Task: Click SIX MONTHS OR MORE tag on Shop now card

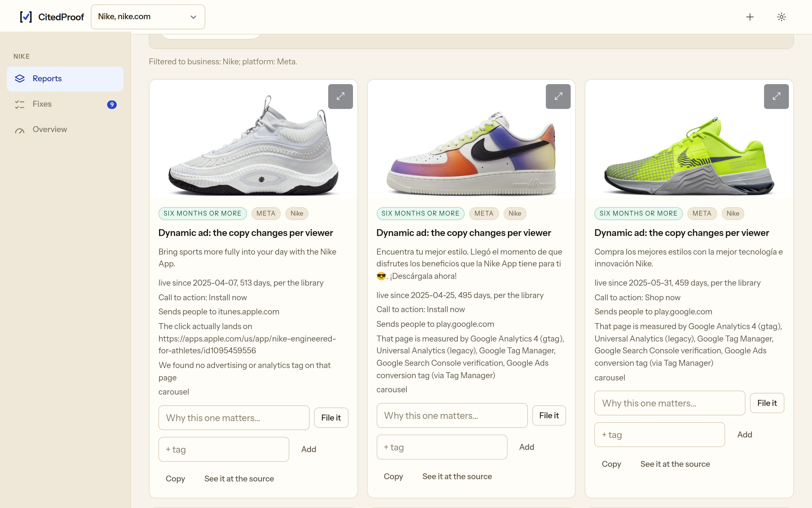Action: click(x=638, y=213)
